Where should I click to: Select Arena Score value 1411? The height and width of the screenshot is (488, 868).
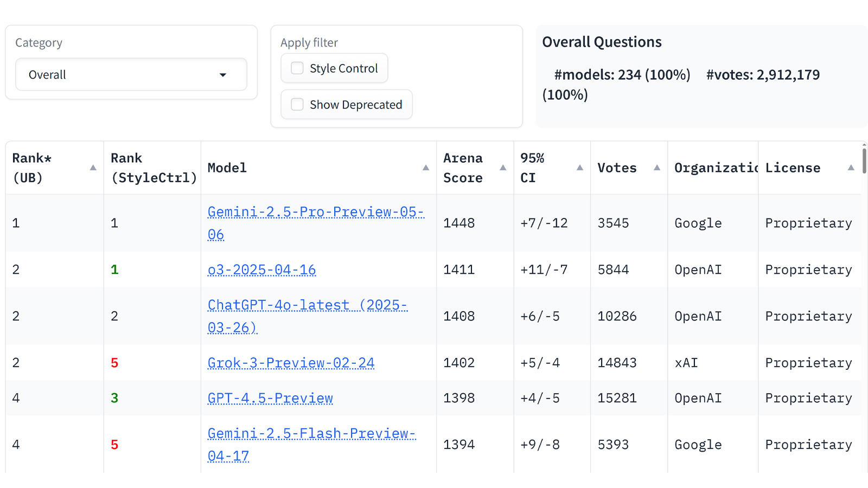click(x=459, y=269)
